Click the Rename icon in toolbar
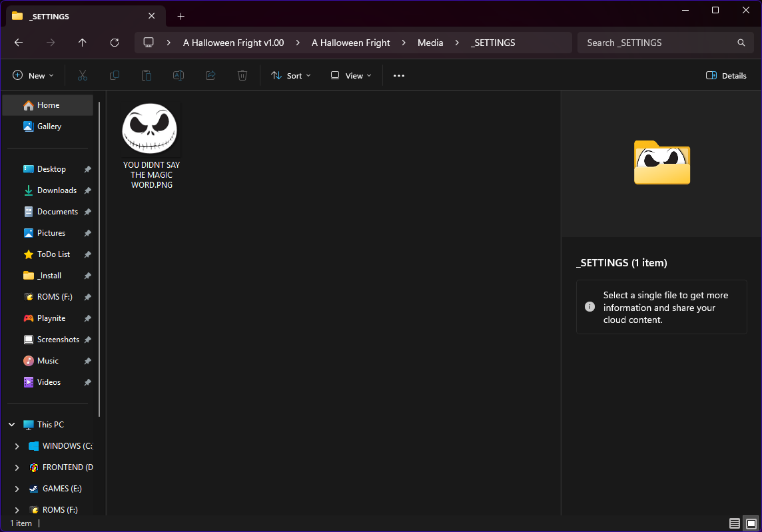The width and height of the screenshot is (762, 532). [179, 76]
